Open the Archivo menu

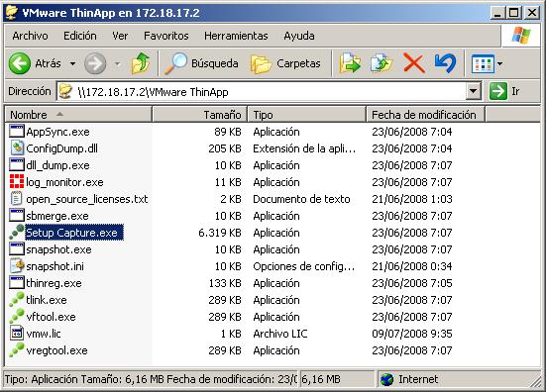pyautogui.click(x=31, y=36)
